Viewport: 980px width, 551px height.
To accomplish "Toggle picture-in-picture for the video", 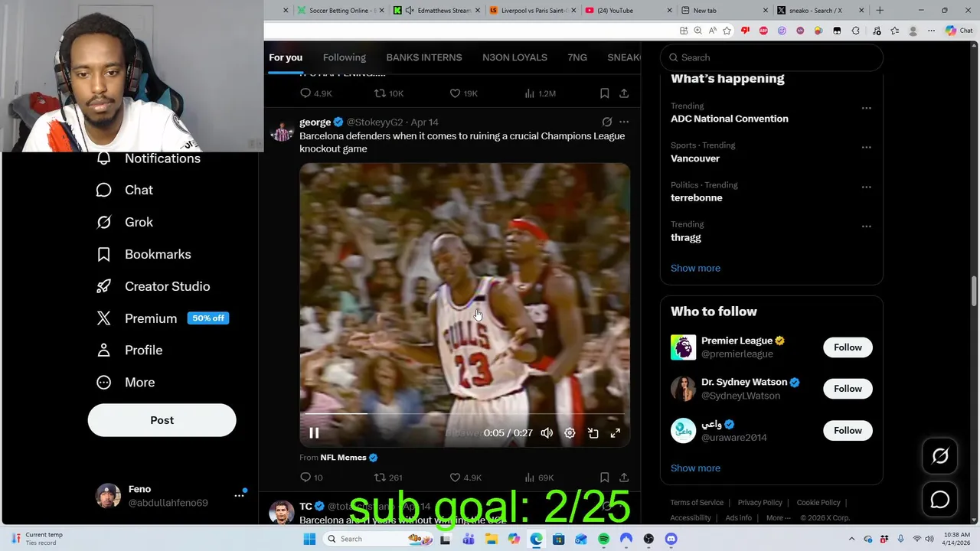I will coord(593,433).
